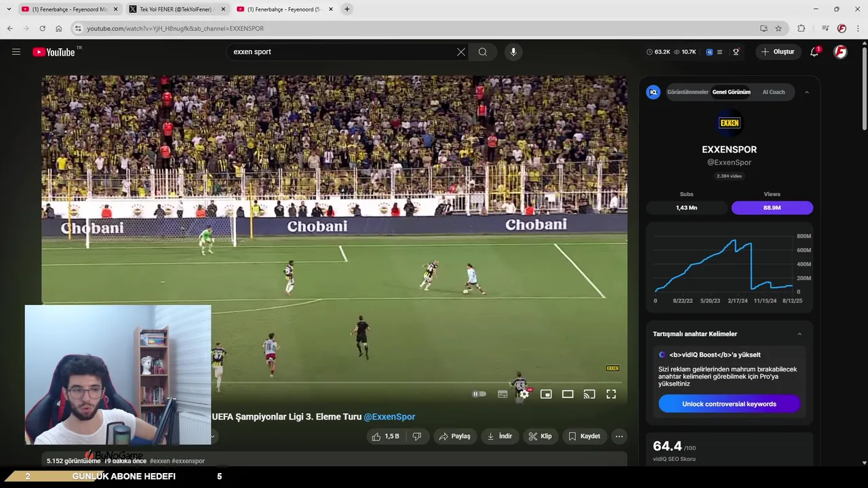
Task: Collapse Tartışmalı anahtar Kelimeler section
Action: pos(800,334)
